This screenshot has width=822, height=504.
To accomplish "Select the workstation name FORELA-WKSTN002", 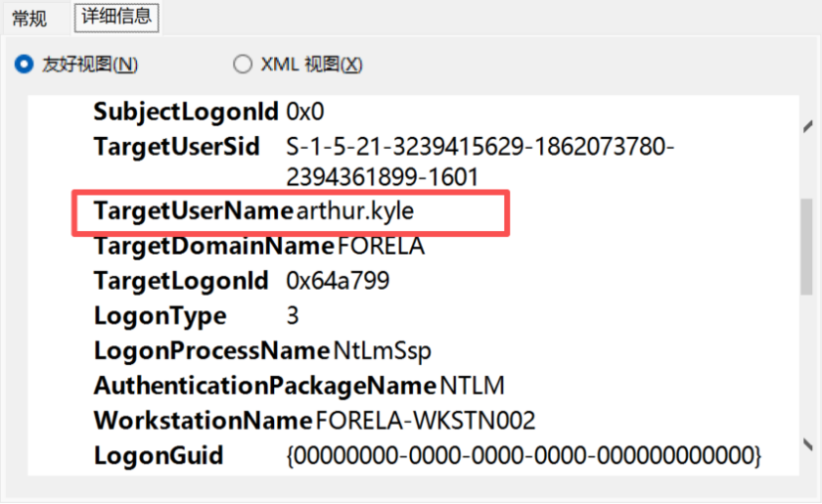I will 426,421.
